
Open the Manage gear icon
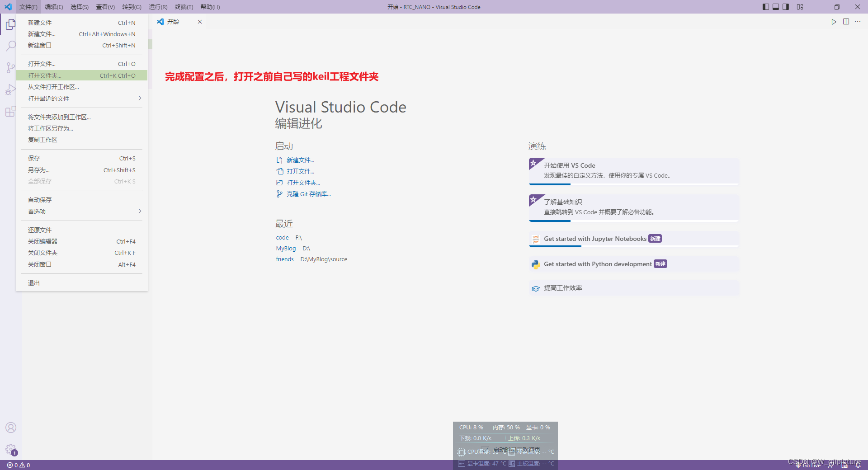click(11, 449)
